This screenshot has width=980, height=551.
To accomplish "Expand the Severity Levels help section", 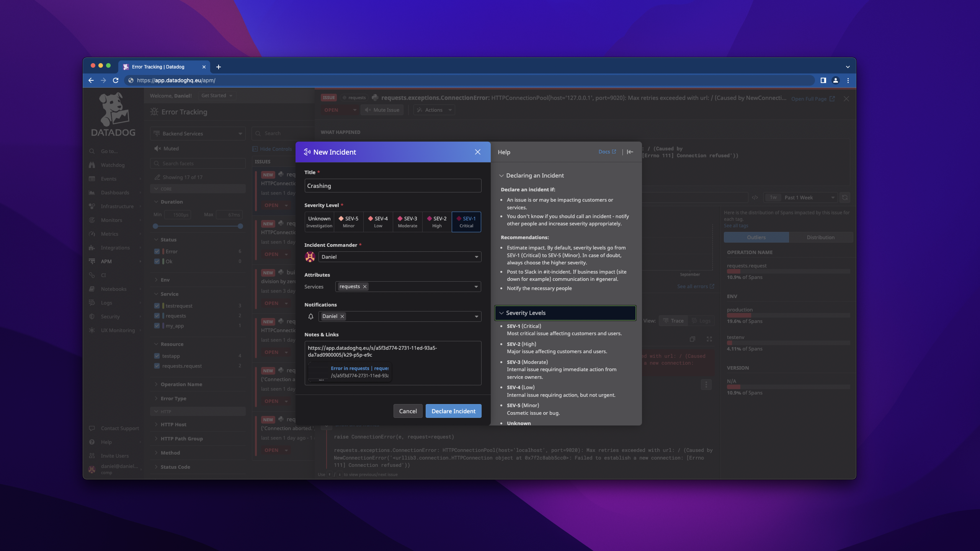I will click(x=565, y=312).
